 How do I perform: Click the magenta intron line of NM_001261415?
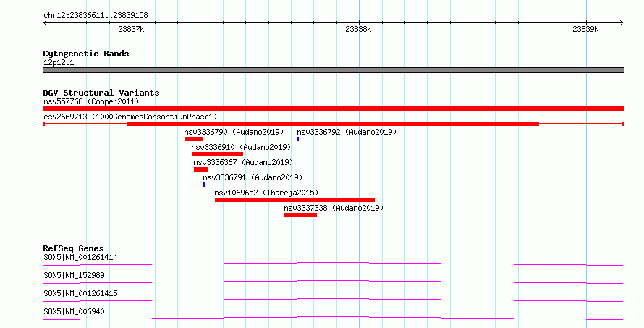pyautogui.click(x=333, y=300)
